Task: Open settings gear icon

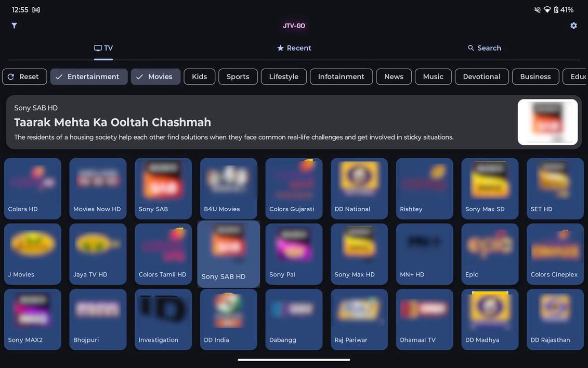Action: pyautogui.click(x=573, y=26)
